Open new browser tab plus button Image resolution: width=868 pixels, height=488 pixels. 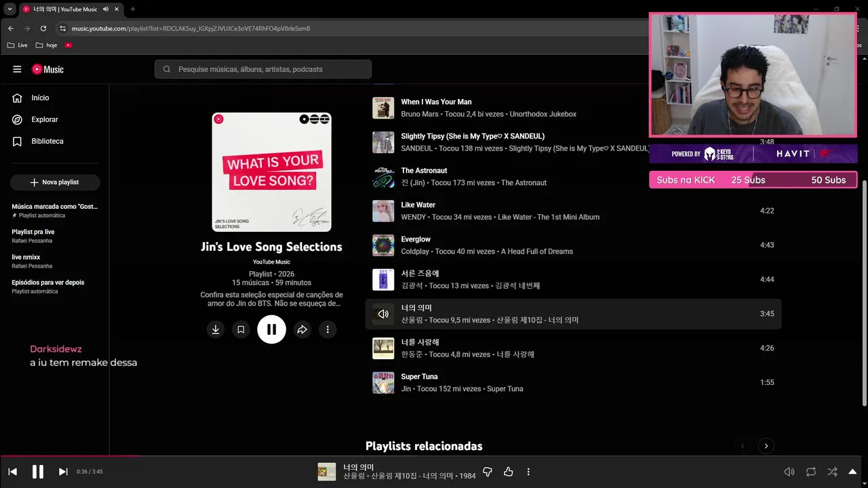tap(132, 9)
